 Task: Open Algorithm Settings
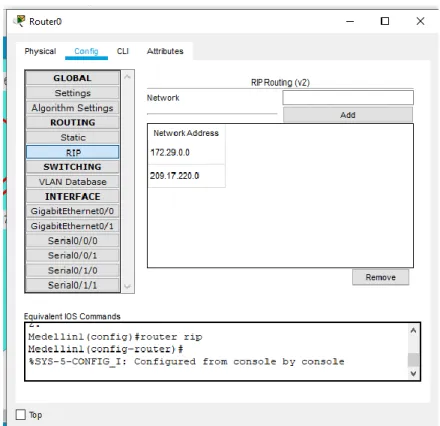(x=72, y=108)
